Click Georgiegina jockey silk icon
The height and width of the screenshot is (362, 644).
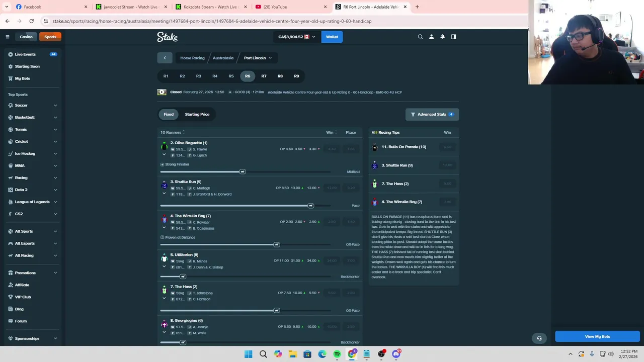(x=164, y=324)
